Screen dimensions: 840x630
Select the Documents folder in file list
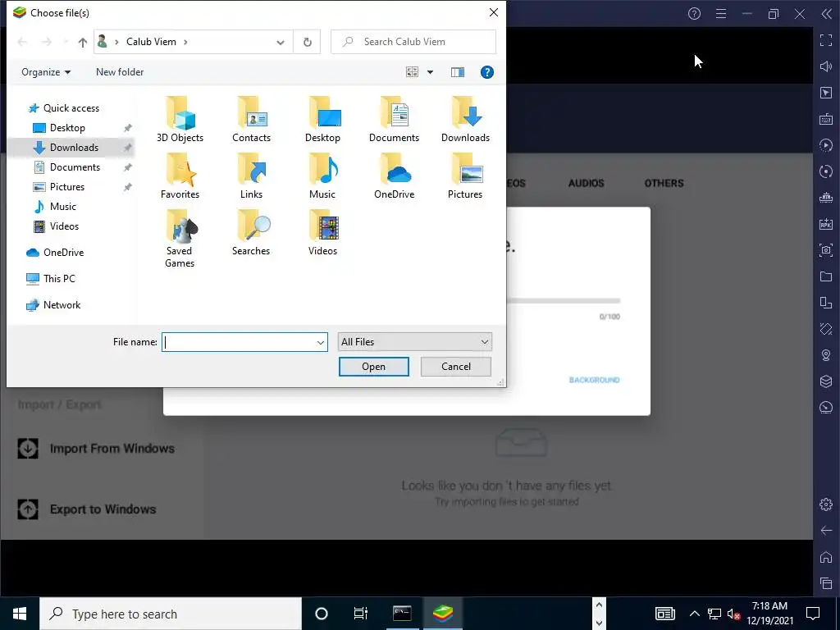pyautogui.click(x=394, y=120)
